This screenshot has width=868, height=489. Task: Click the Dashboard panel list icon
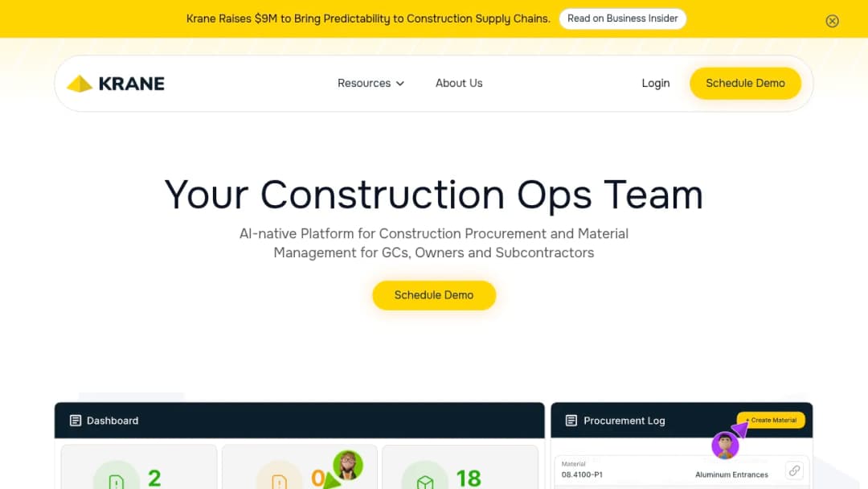[76, 421]
